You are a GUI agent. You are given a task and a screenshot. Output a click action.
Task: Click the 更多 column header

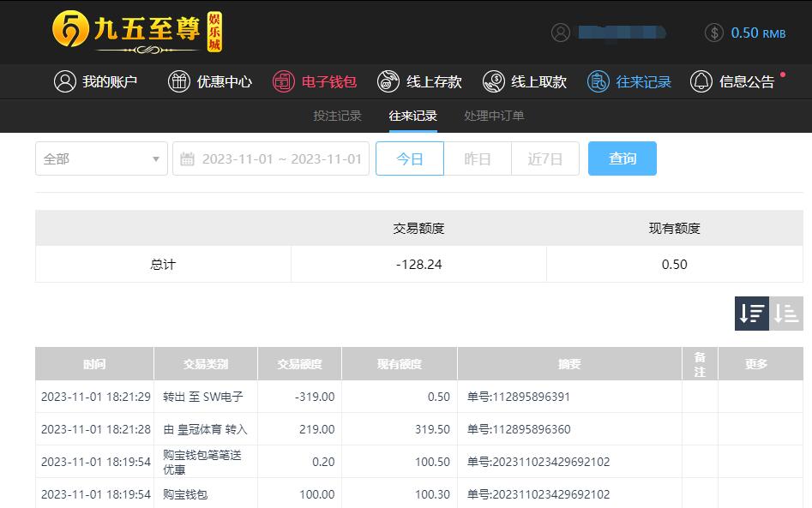tap(761, 364)
